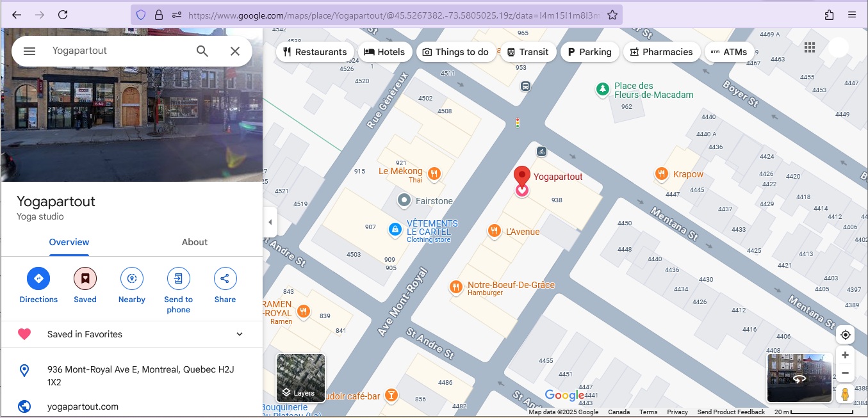Toggle the Saved bookmark button
Screen dimensions: 868x418
tap(85, 279)
